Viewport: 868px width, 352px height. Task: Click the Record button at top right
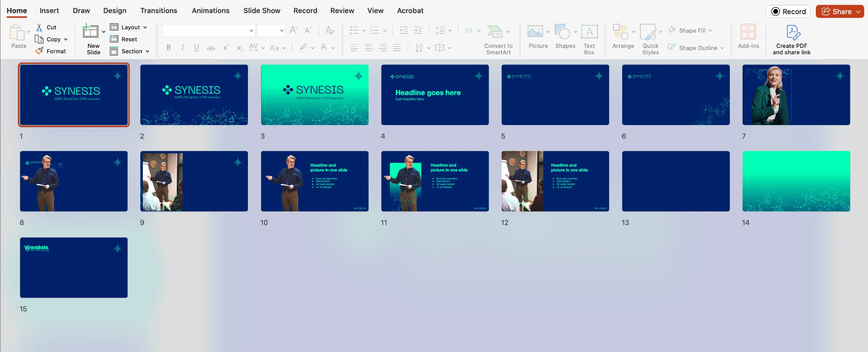click(788, 11)
